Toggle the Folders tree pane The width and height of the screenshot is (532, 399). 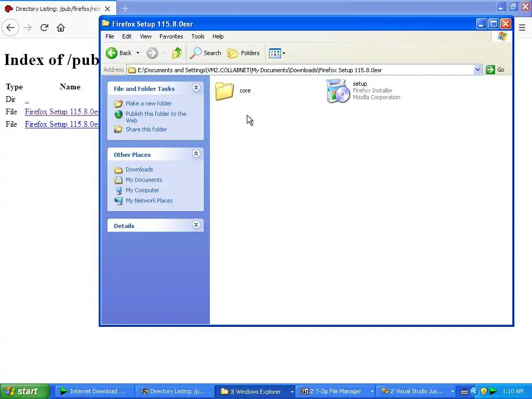pos(244,53)
